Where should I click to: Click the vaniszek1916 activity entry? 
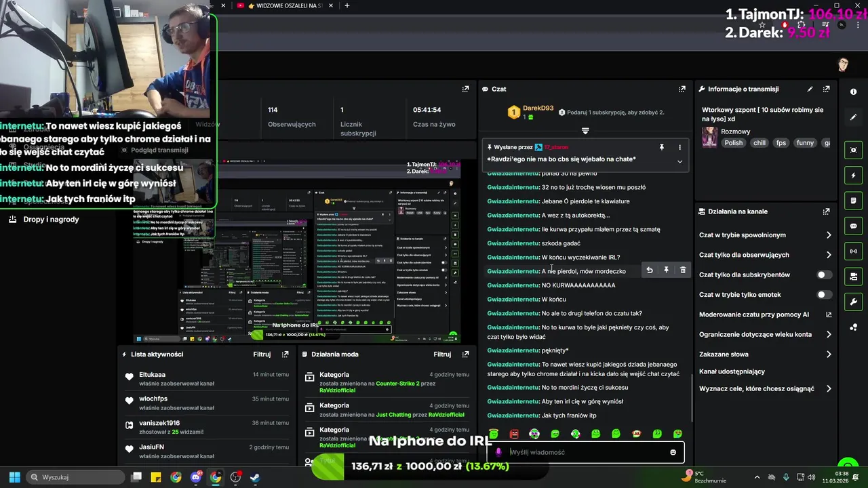pos(207,427)
